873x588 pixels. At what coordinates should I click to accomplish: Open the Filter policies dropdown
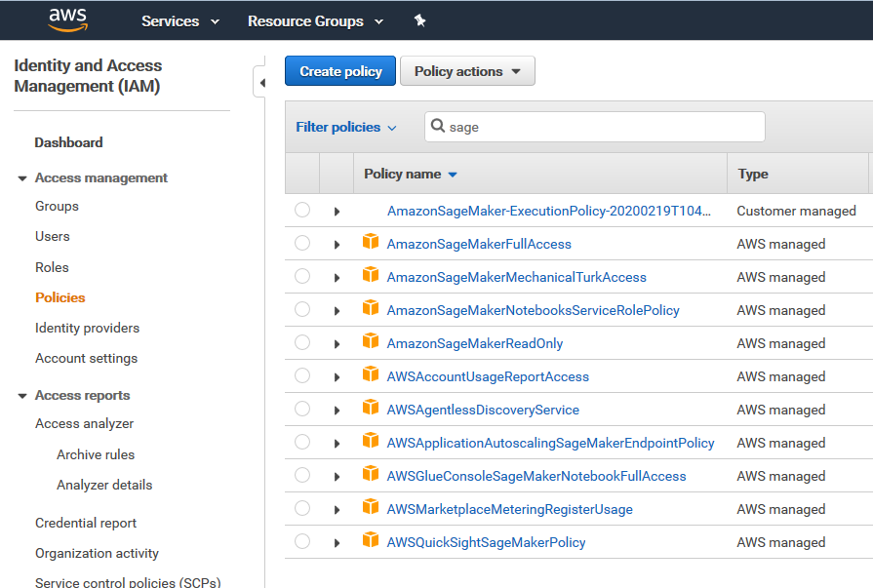pos(340,127)
